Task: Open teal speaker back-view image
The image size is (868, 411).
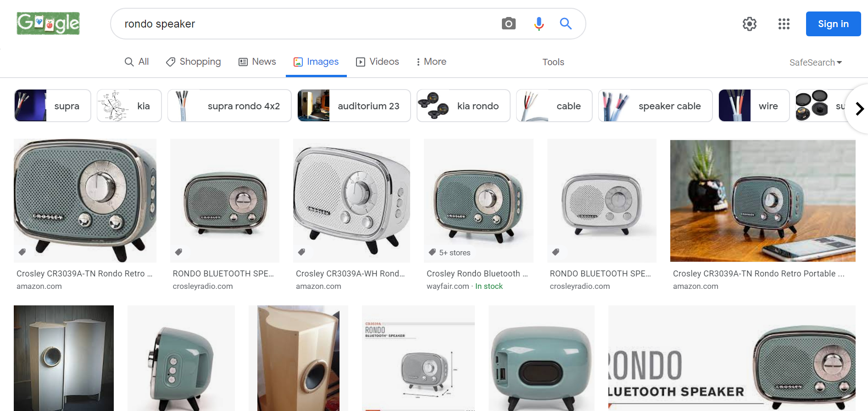Action: 541,358
